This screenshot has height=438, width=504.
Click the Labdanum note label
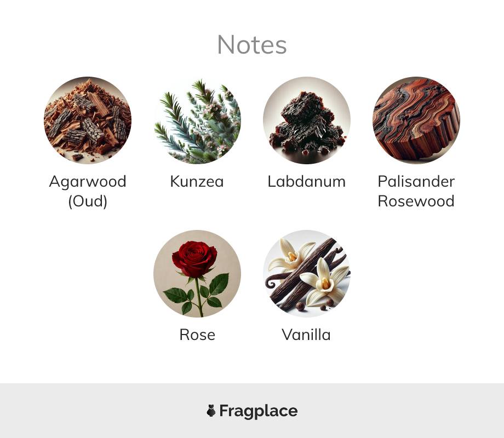click(307, 181)
